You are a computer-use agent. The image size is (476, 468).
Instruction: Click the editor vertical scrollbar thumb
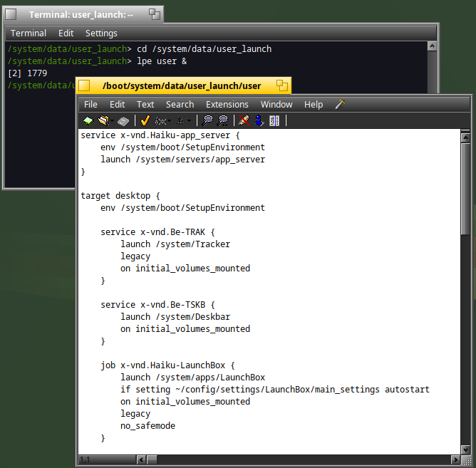[x=465, y=189]
